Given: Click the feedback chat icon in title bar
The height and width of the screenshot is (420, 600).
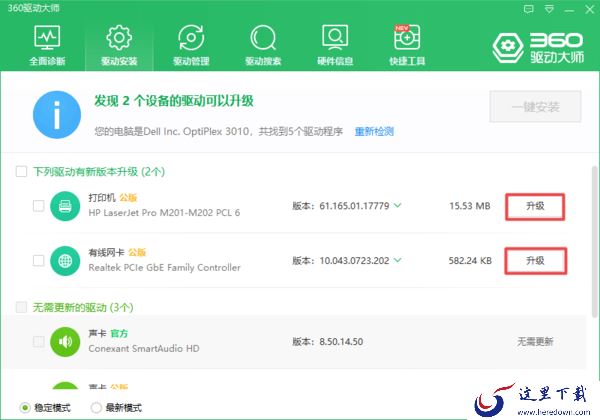Looking at the screenshot, I should click(x=528, y=9).
